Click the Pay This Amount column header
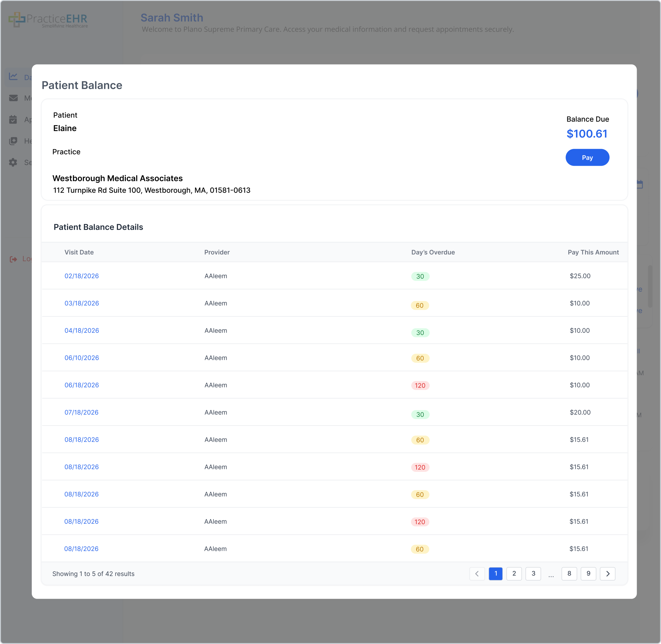Viewport: 661px width, 644px height. pos(593,252)
